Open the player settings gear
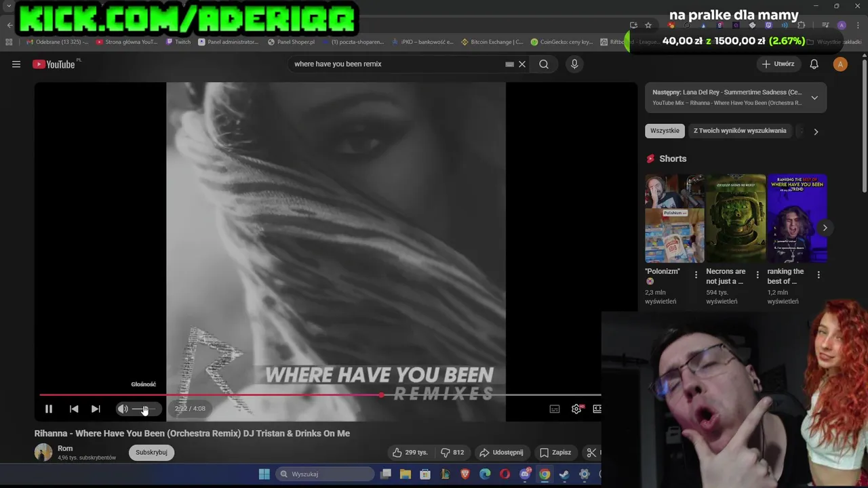Image resolution: width=868 pixels, height=488 pixels. click(x=576, y=409)
